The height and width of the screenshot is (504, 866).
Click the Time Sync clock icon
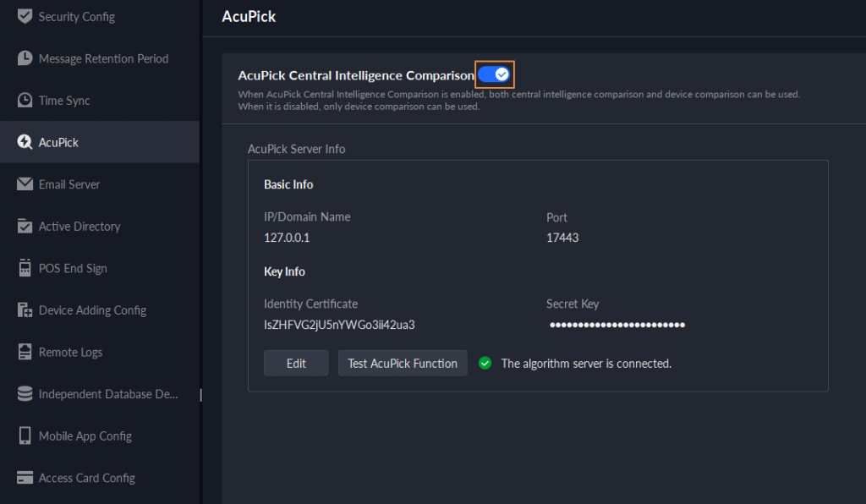(x=25, y=101)
